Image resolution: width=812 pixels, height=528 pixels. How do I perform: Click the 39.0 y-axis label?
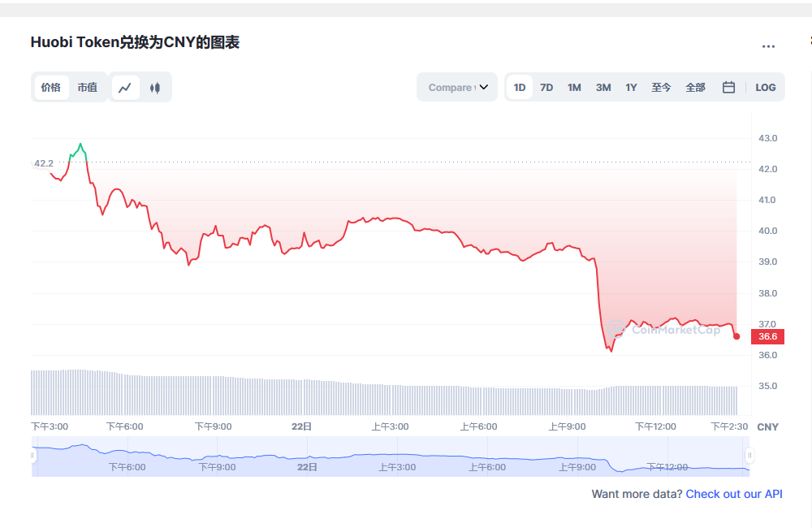767,261
